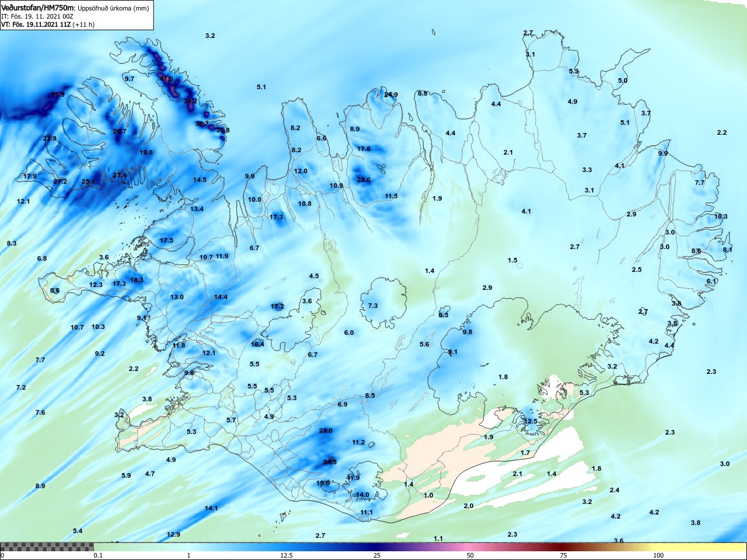Select the 6.0 precipitation value
This screenshot has height=560, width=747.
coord(349,332)
